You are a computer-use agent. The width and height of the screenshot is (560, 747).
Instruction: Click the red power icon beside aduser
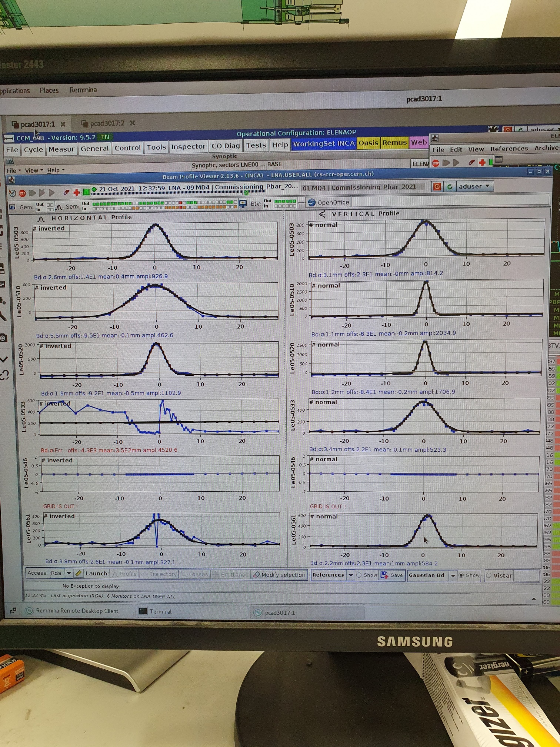tap(437, 186)
